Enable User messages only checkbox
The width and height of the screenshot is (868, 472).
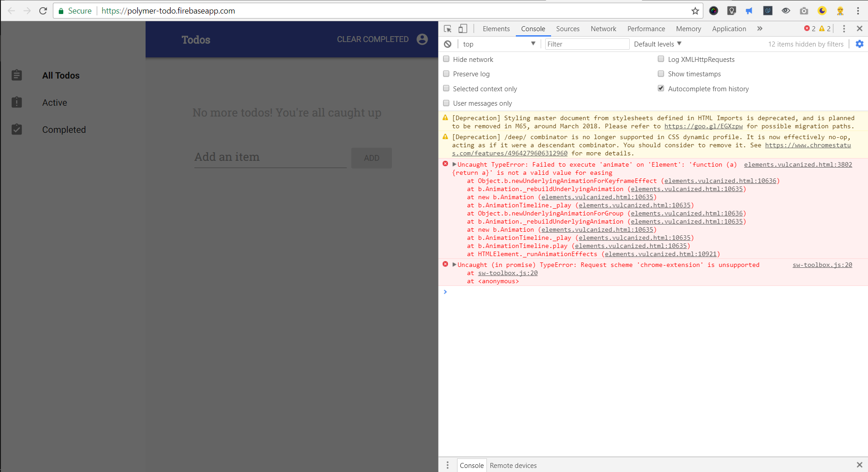[446, 103]
